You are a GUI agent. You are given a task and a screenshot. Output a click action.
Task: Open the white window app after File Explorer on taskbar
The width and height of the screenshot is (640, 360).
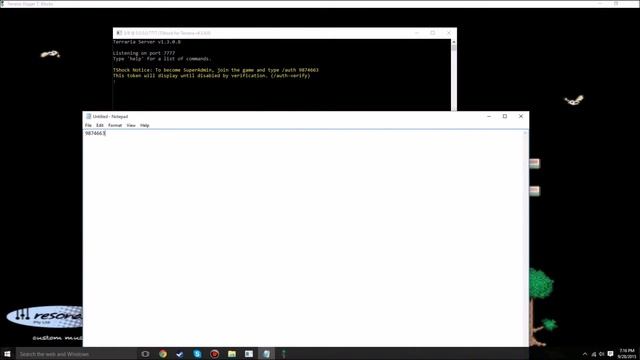(249, 354)
